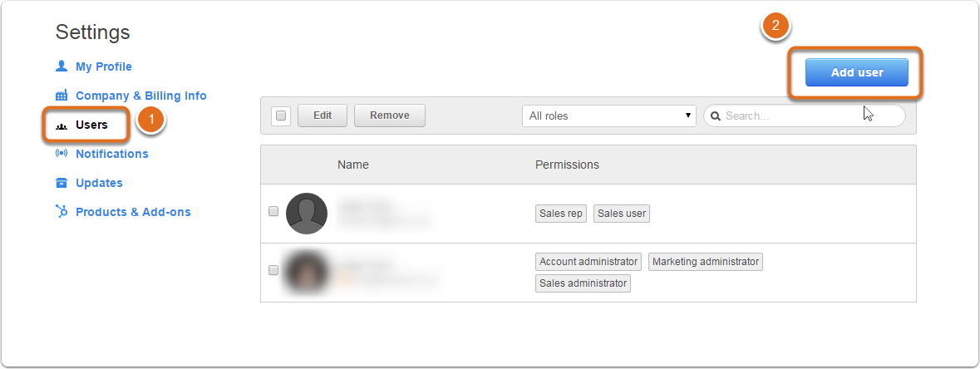Click the Notifications broadcast icon
The image size is (980, 369).
click(x=62, y=153)
